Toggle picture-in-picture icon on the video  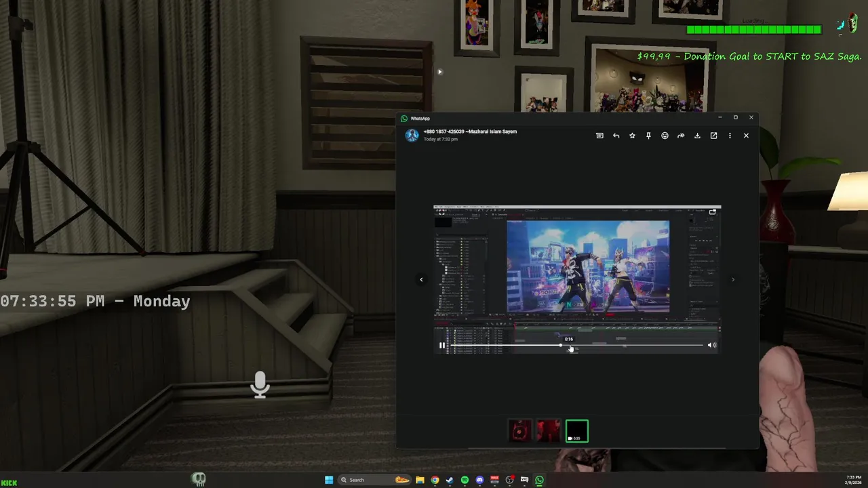coord(712,212)
